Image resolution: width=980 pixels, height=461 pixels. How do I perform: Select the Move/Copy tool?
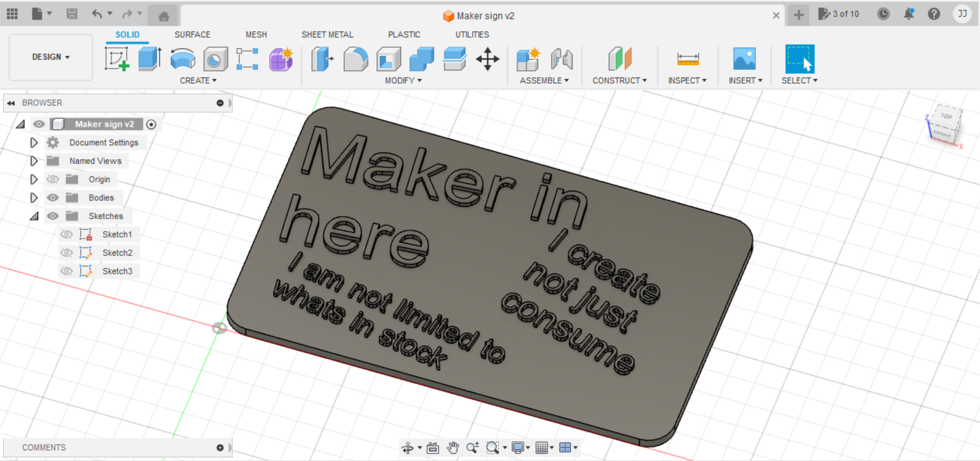pyautogui.click(x=488, y=59)
